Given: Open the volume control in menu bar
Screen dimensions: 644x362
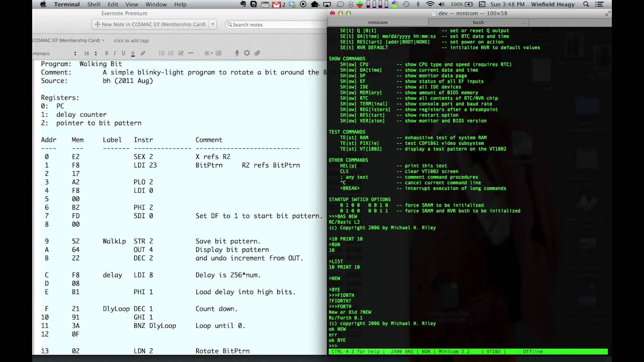Looking at the screenshot, I should coord(442,5).
